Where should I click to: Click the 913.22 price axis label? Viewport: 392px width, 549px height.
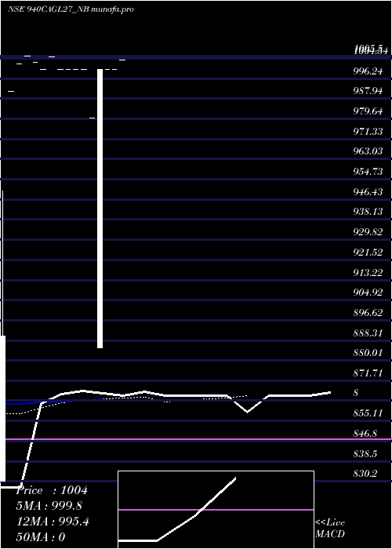click(x=368, y=273)
